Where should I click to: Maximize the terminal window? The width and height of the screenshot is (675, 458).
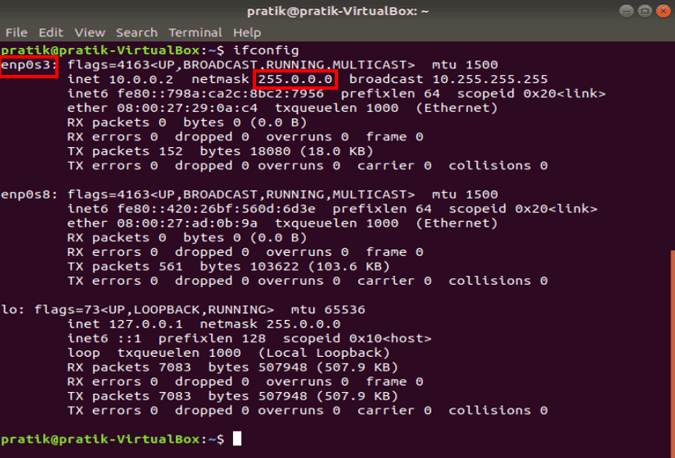pos(644,11)
